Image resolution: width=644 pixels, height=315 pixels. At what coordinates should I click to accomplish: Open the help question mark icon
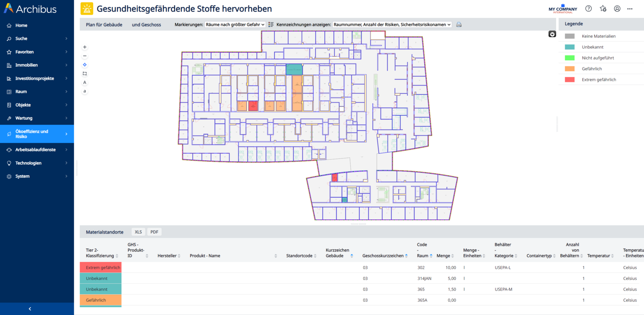point(588,9)
